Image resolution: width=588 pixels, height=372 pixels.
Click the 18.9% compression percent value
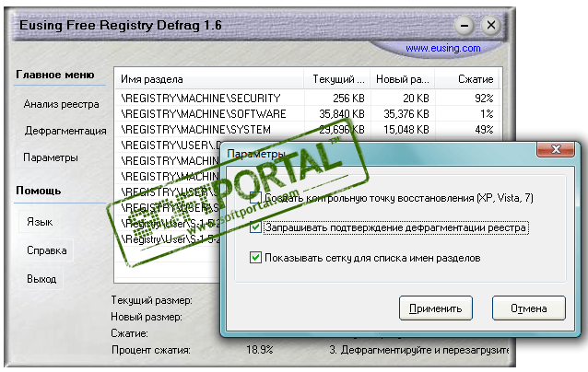click(x=260, y=350)
